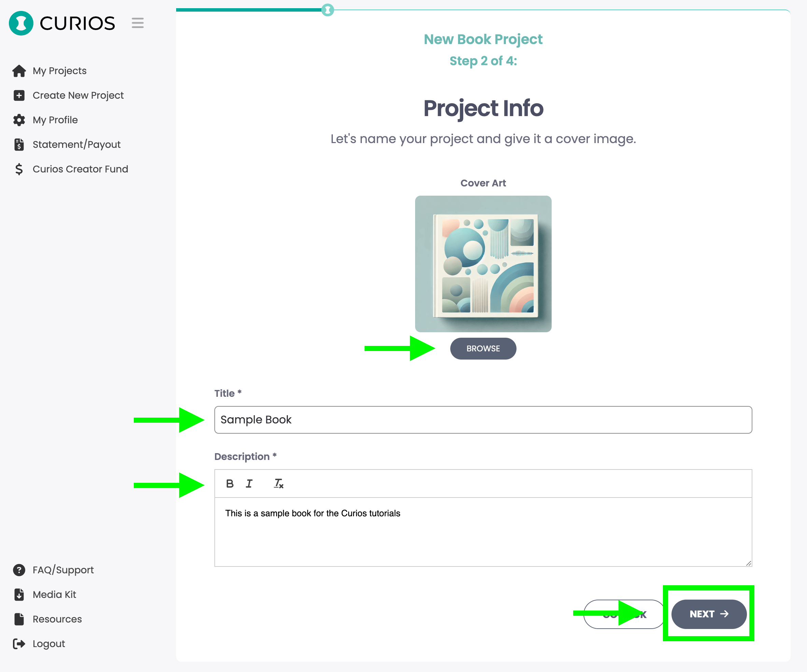Click the NEXT button
Image resolution: width=807 pixels, height=672 pixels.
pyautogui.click(x=709, y=614)
